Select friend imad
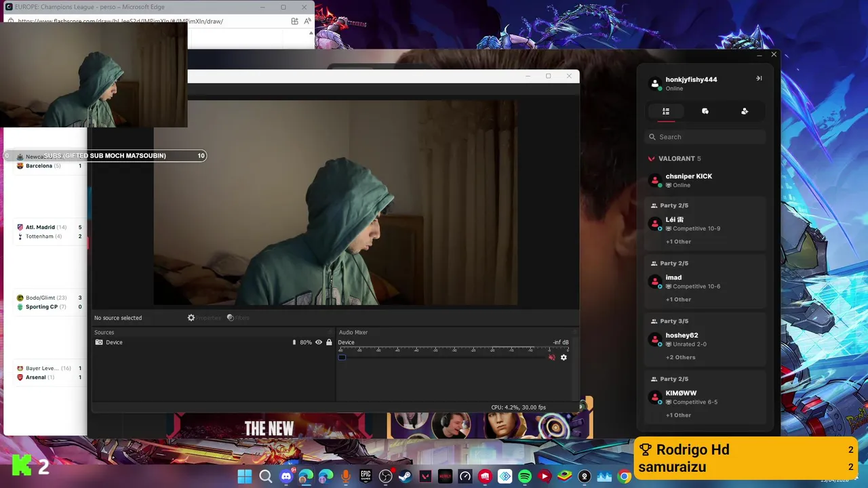 coord(705,281)
